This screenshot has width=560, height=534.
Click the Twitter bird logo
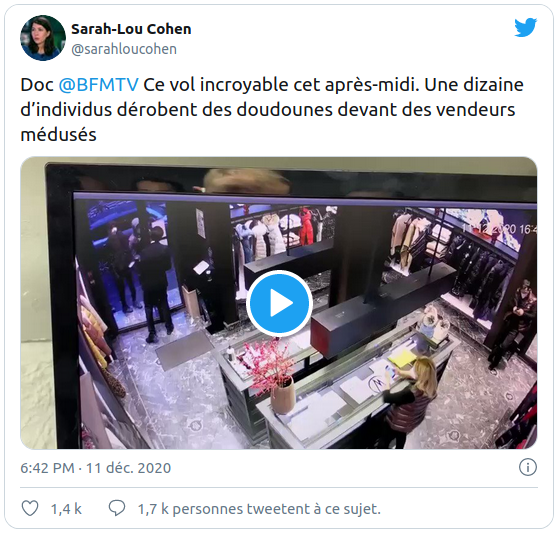[525, 28]
